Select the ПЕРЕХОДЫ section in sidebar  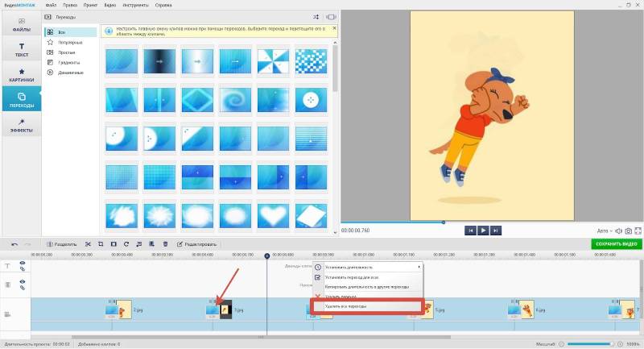[22, 99]
